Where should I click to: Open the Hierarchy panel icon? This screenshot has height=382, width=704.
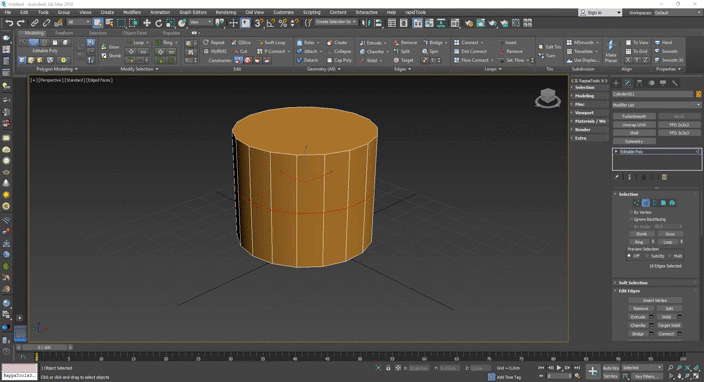pos(639,83)
